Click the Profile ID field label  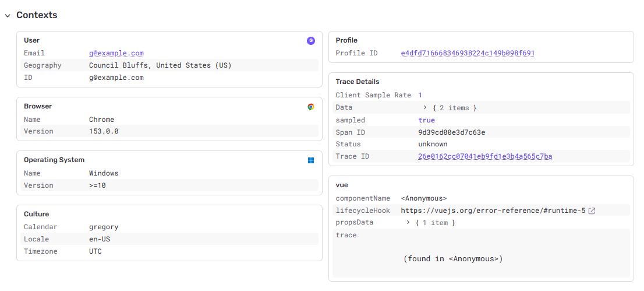click(356, 53)
